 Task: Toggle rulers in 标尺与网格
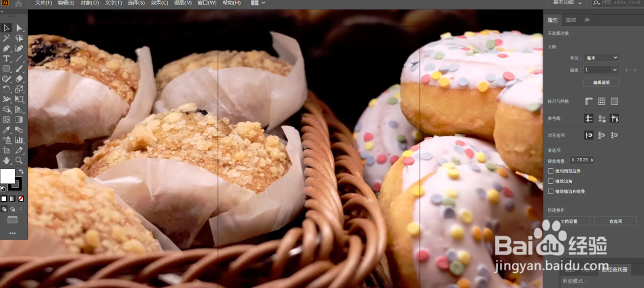point(588,101)
